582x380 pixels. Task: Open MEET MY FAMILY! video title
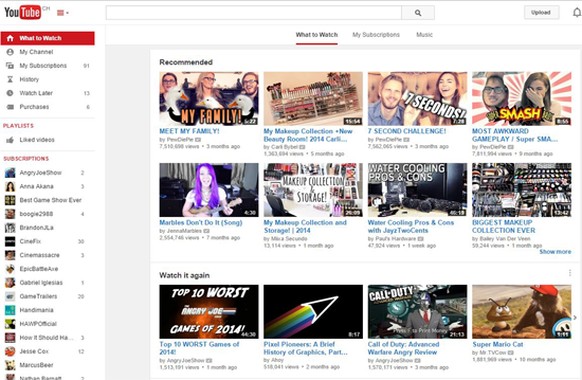pos(189,131)
